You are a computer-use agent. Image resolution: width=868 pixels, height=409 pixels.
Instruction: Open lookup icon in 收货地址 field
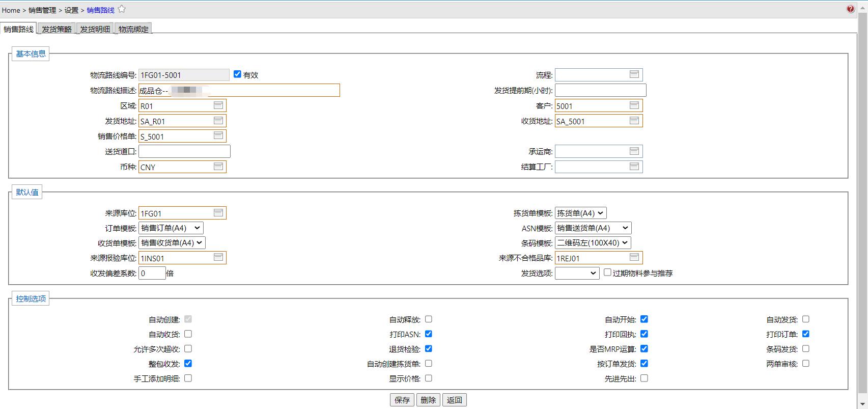tap(634, 121)
